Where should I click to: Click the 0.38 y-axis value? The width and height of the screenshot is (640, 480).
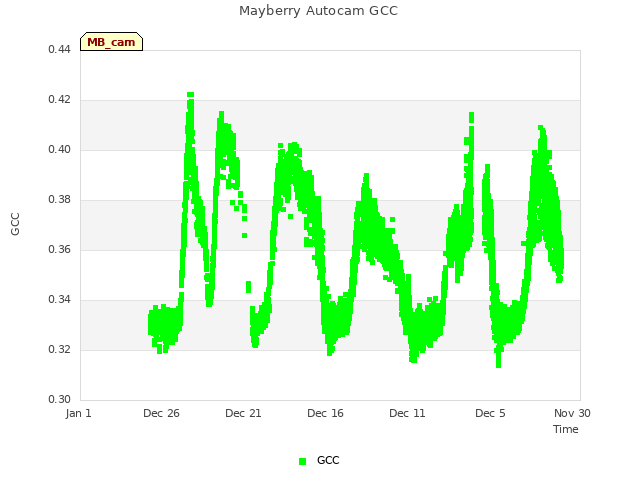[x=60, y=200]
